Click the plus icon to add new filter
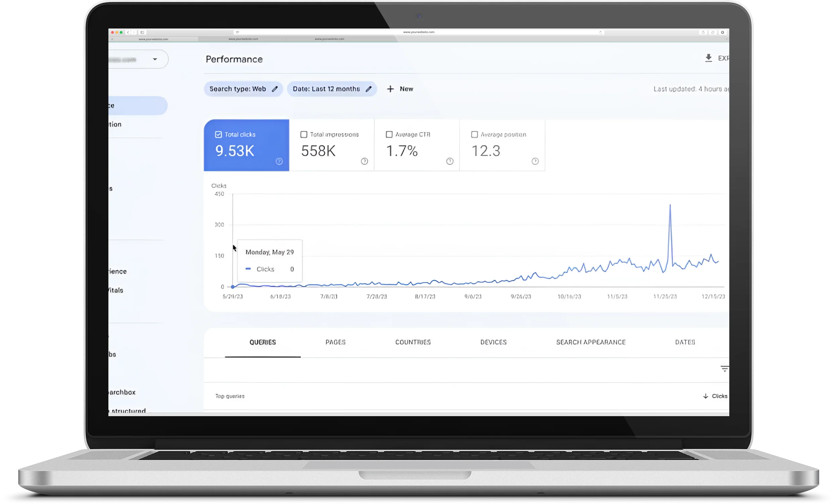Viewport: 834px width, 504px height. pos(390,89)
